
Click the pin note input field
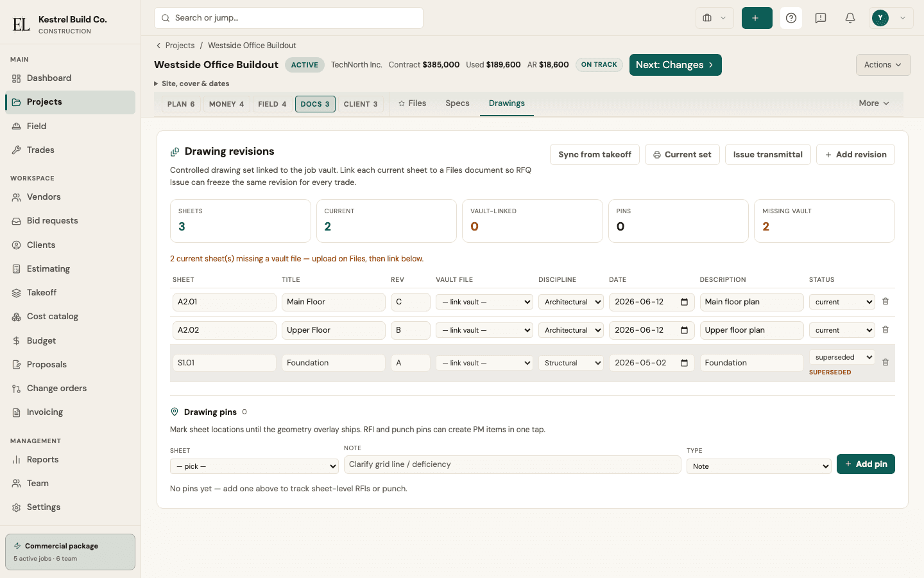tap(512, 464)
